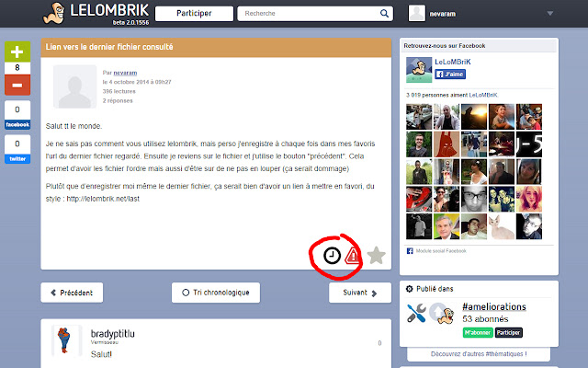588x368 pixels.
Task: Open the #ameliorations thematic link
Action: 494,306
